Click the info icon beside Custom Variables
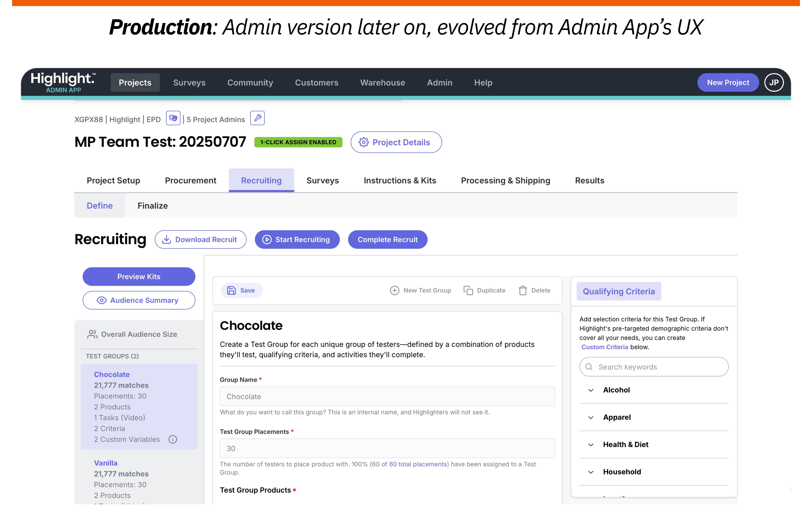812x530 pixels. coord(173,439)
